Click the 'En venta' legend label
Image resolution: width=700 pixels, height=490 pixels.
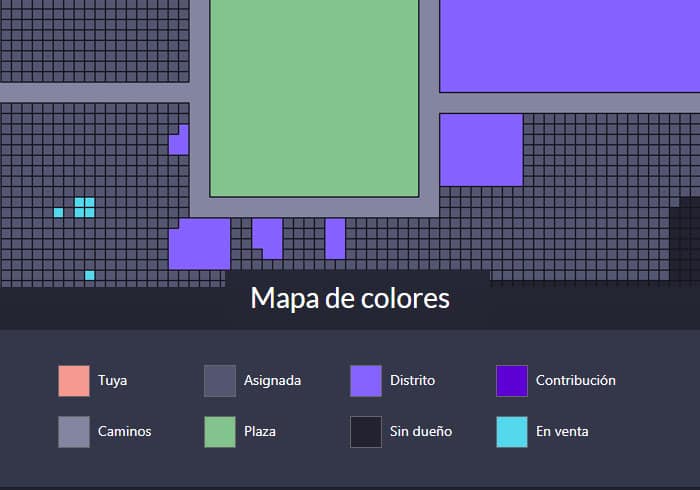(562, 432)
